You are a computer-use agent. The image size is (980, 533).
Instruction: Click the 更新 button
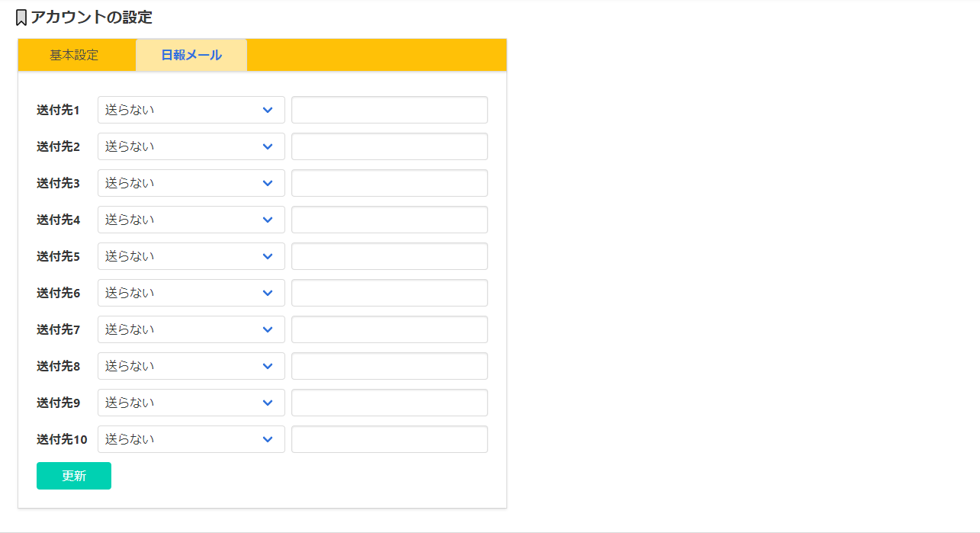point(74,476)
